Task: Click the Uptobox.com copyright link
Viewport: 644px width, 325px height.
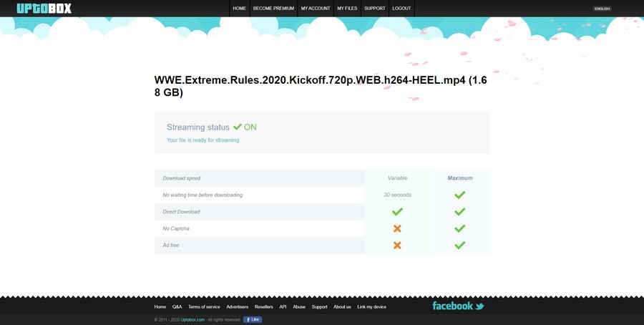Action: [x=192, y=320]
